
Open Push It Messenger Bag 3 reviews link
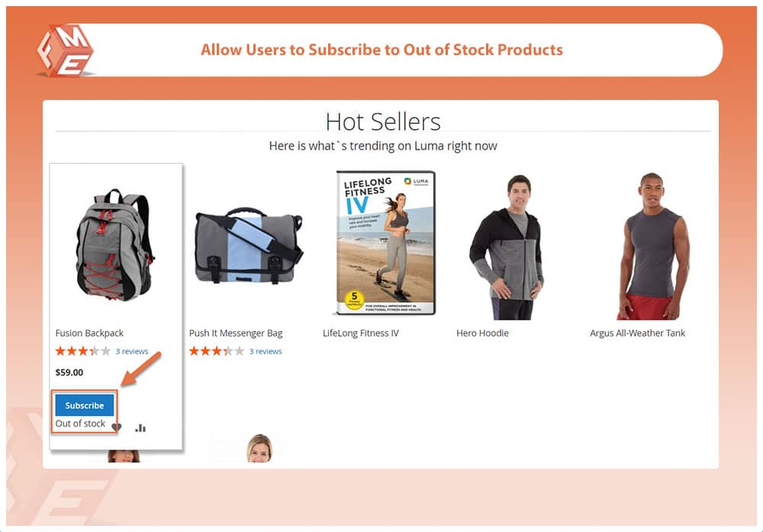[x=266, y=351]
